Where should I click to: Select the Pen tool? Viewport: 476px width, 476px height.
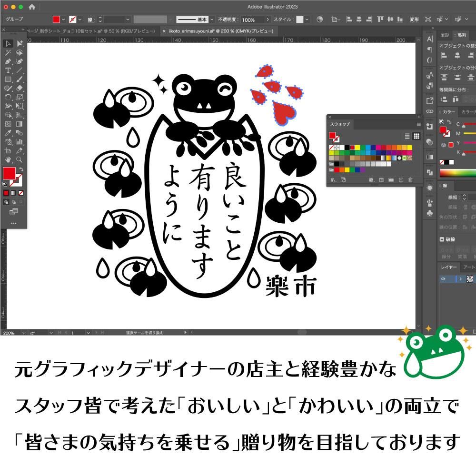(x=7, y=60)
